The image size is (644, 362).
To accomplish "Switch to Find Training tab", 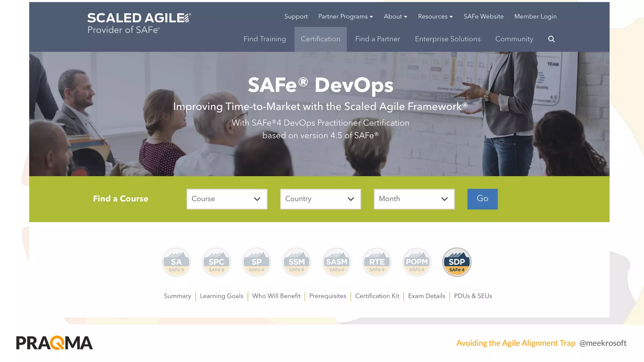I will (x=265, y=39).
